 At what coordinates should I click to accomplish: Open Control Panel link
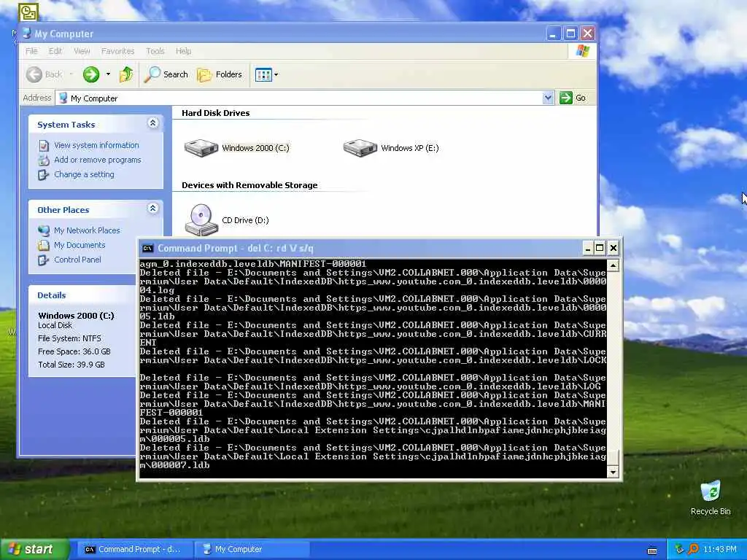coord(77,260)
